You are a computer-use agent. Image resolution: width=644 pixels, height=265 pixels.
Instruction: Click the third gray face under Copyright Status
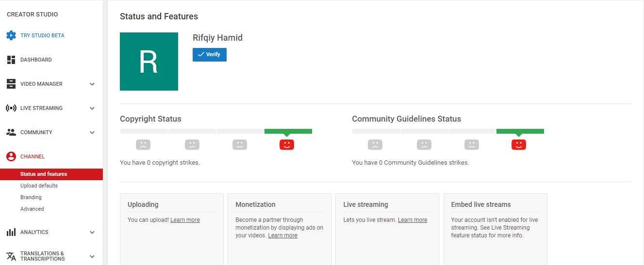pos(240,144)
